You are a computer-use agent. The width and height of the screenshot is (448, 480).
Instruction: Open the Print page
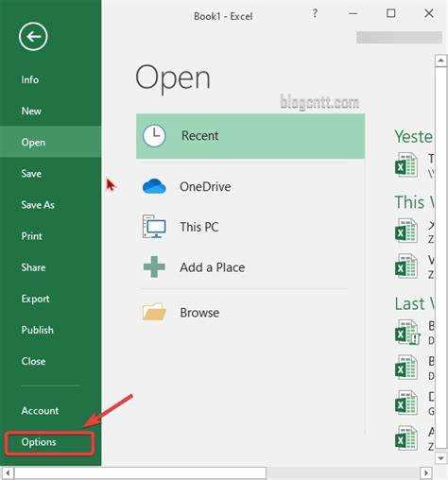coord(31,236)
